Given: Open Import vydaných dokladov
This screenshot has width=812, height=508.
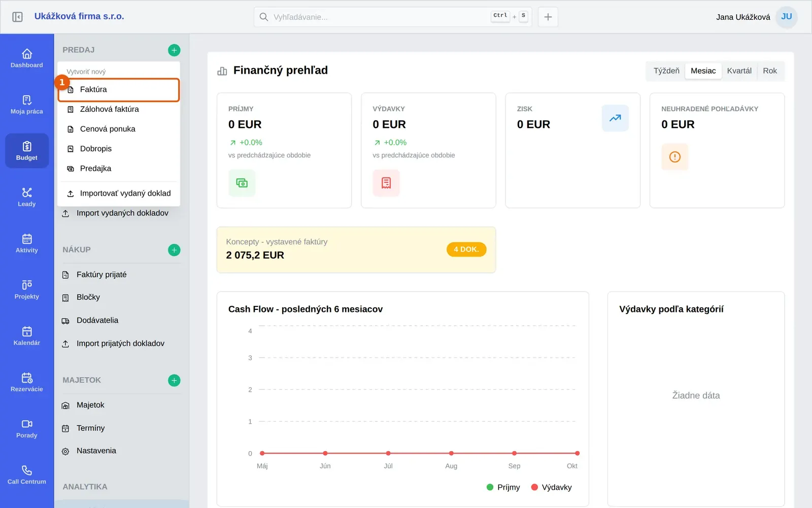Looking at the screenshot, I should 122,213.
